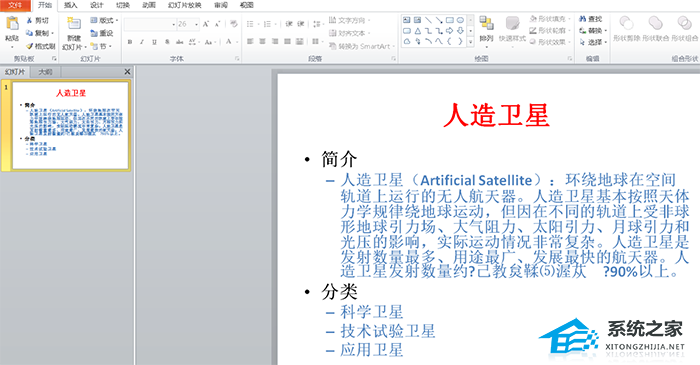Click the Increase Font Size icon
The height and width of the screenshot is (365, 700).
(x=206, y=24)
